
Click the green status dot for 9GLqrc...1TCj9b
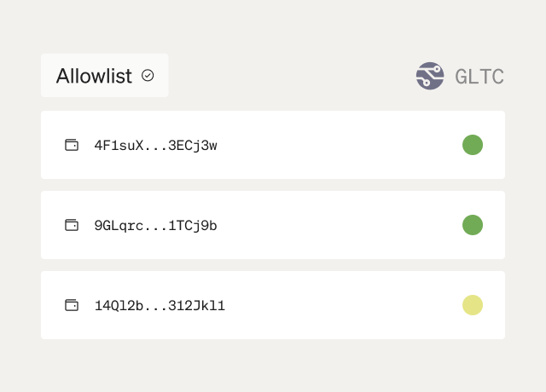pos(473,225)
